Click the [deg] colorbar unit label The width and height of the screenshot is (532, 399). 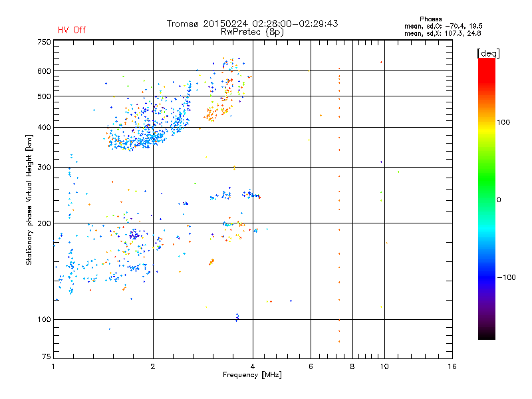click(x=488, y=53)
